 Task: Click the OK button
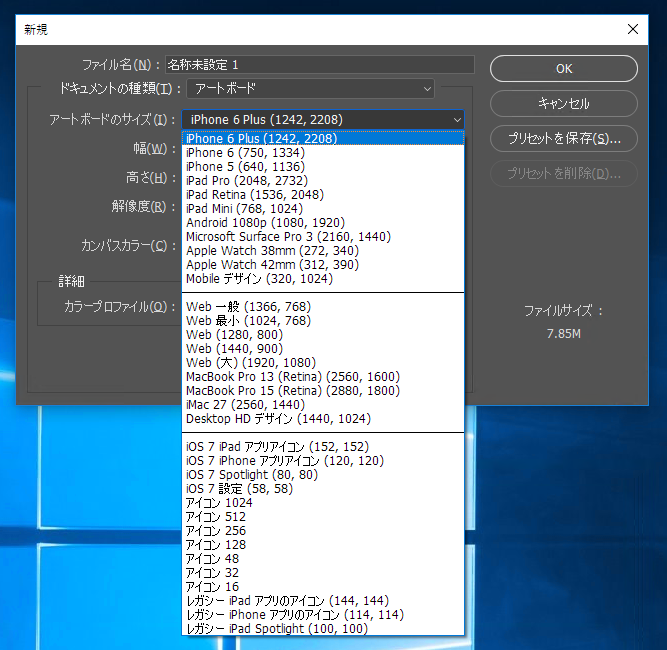(x=564, y=68)
